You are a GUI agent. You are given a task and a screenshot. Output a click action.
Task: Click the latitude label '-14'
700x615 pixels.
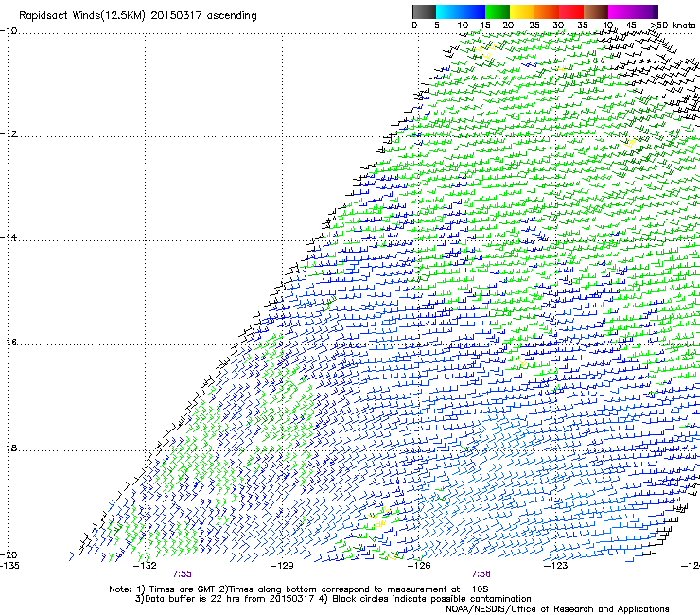coord(9,237)
